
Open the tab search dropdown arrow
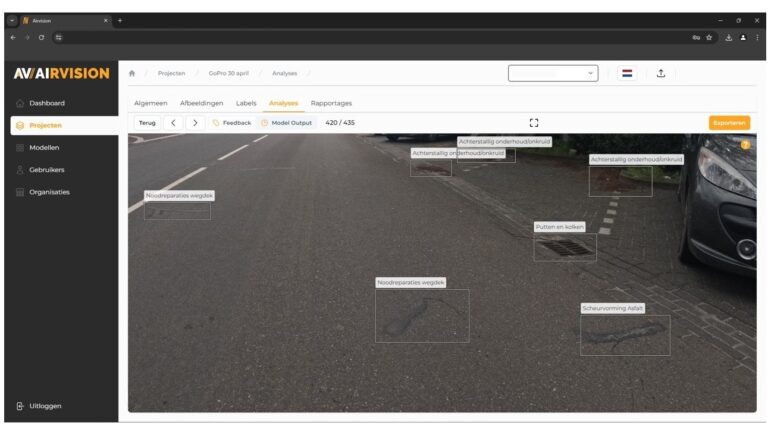click(12, 21)
